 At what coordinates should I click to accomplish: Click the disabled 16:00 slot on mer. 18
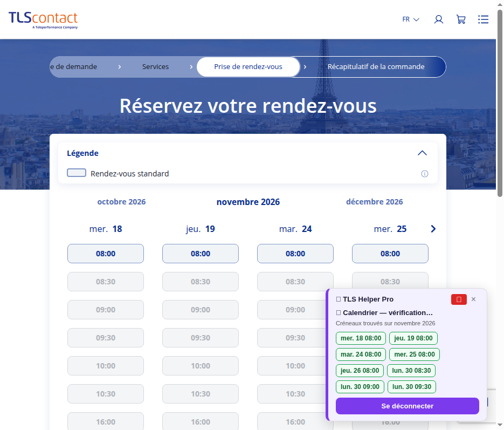106,421
